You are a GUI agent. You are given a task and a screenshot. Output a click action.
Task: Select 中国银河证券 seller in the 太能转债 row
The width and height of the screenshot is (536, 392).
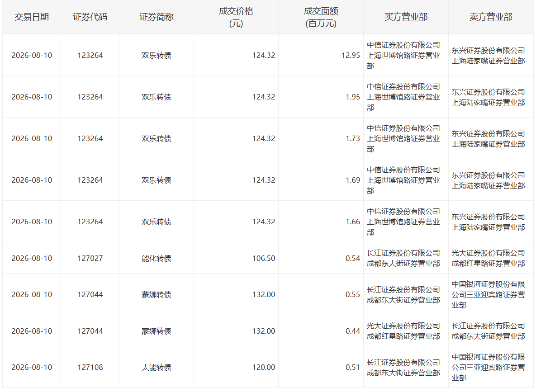pyautogui.click(x=488, y=368)
